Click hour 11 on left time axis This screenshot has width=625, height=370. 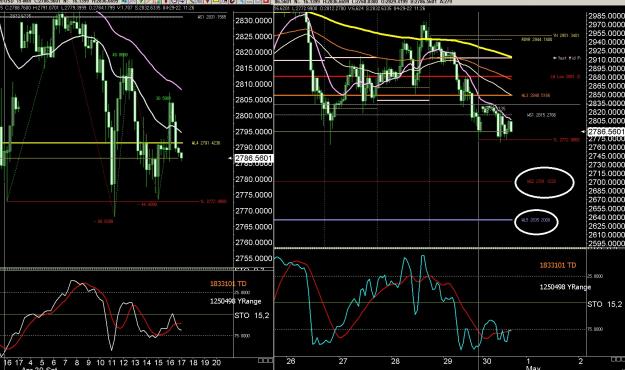click(112, 362)
